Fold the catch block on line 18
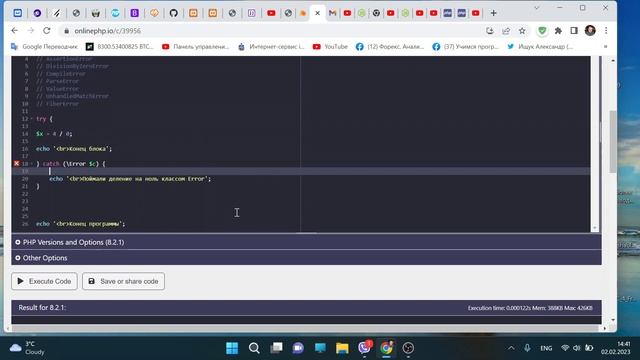 coord(32,164)
